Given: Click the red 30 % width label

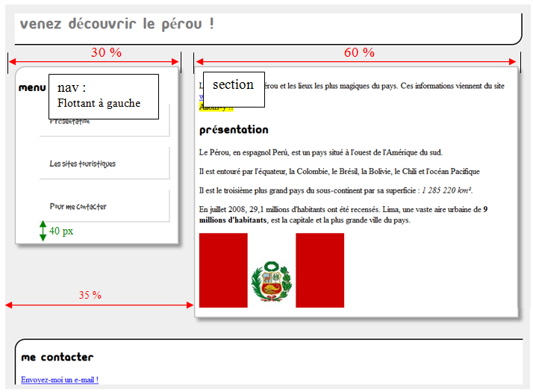Looking at the screenshot, I should [106, 52].
